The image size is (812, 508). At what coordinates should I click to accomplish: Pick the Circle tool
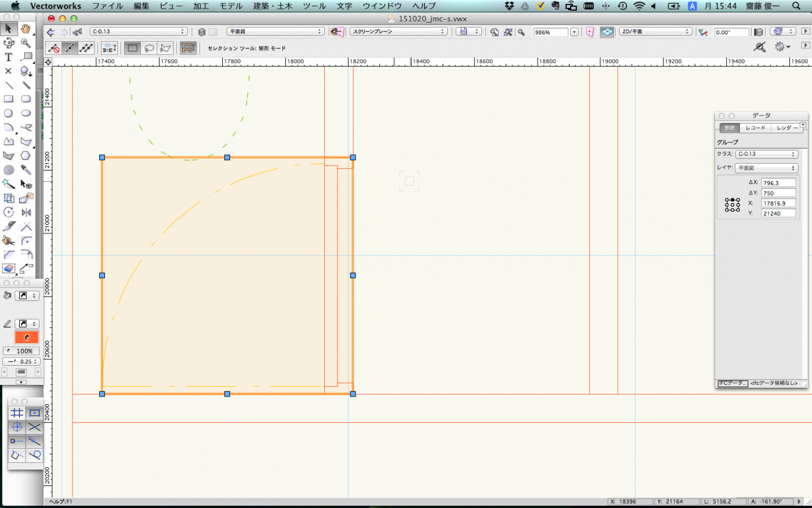8,113
